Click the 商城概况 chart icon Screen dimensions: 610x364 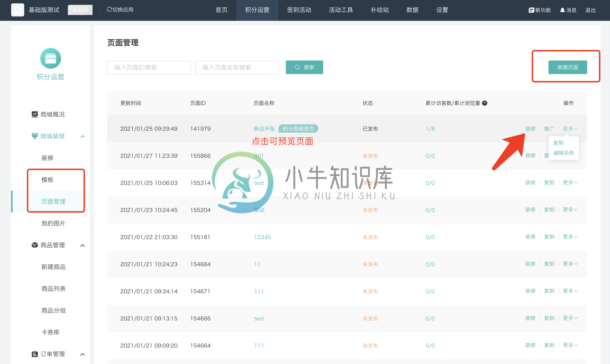(x=35, y=114)
